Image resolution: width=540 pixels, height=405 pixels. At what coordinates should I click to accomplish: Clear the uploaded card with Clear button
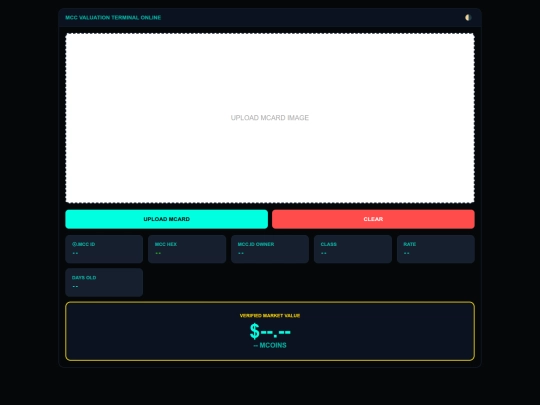click(x=373, y=219)
